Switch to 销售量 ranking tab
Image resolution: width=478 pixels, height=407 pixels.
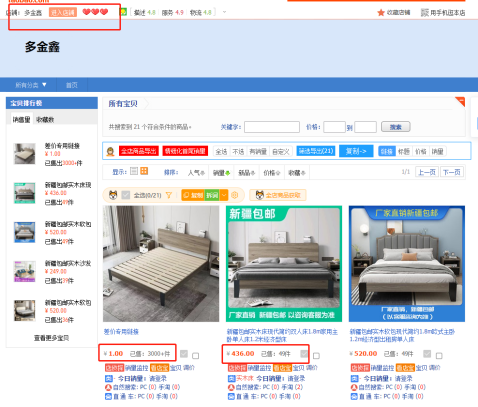(21, 119)
